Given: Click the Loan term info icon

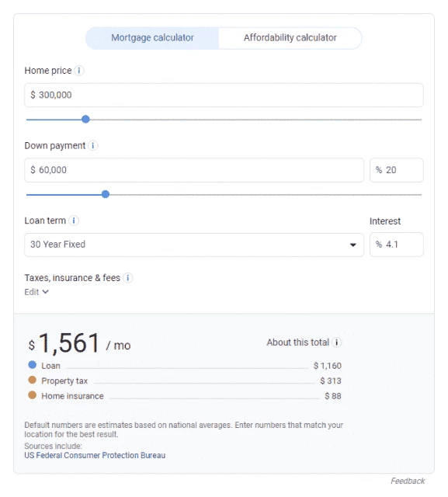Looking at the screenshot, I should [x=74, y=221].
